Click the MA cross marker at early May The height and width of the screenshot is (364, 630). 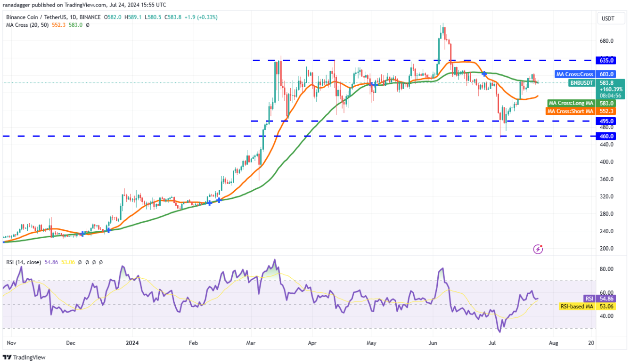pyautogui.click(x=373, y=84)
